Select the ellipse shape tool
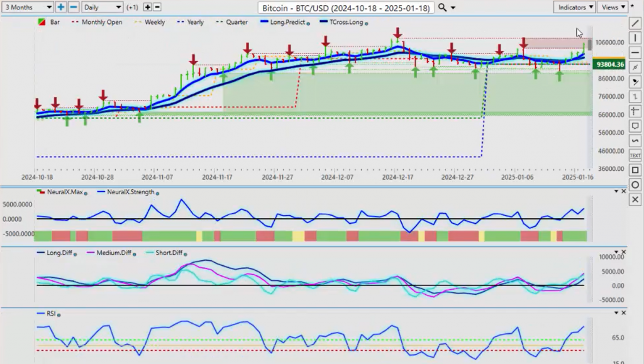Screen dimensions: 644x364 (635, 185)
